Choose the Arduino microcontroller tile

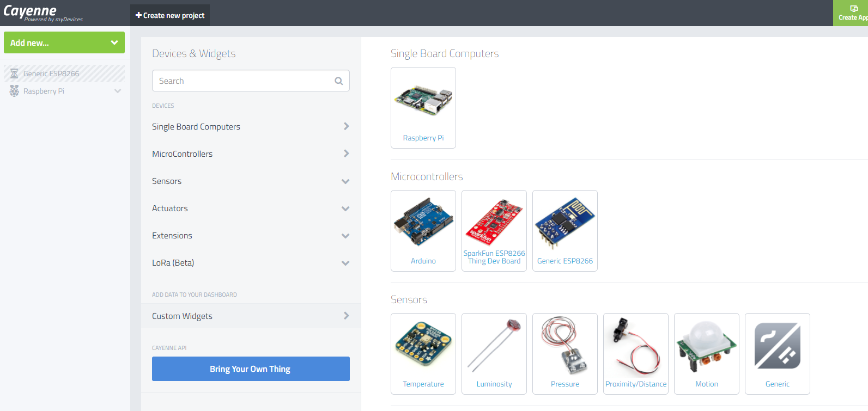[x=423, y=231]
